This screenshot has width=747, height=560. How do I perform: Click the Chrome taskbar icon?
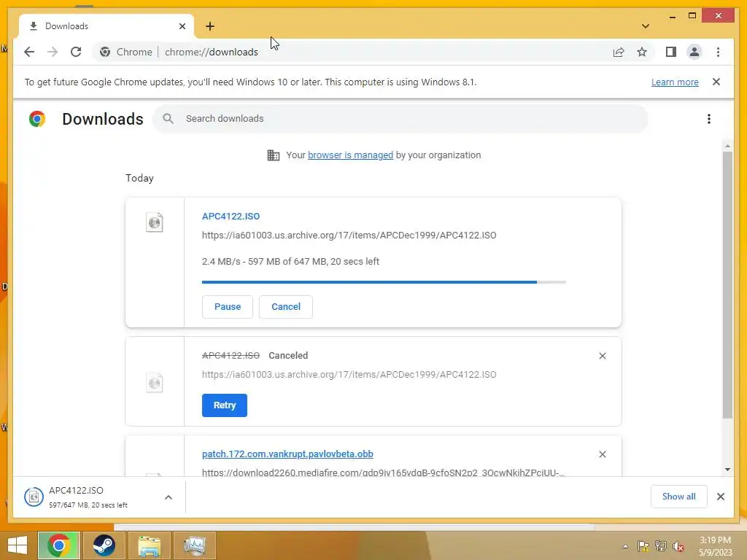pos(59,545)
